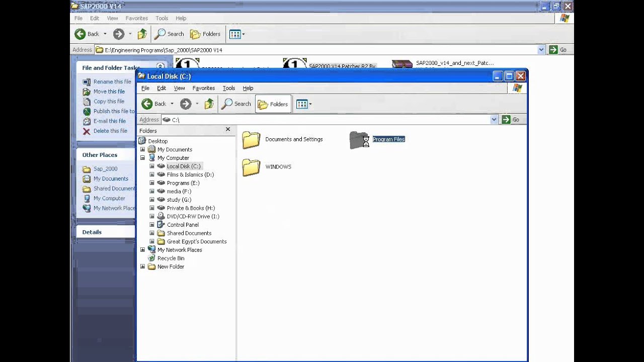Screen dimensions: 644x362
Task: Select Recycle Bin in folder tree
Action: [171, 258]
